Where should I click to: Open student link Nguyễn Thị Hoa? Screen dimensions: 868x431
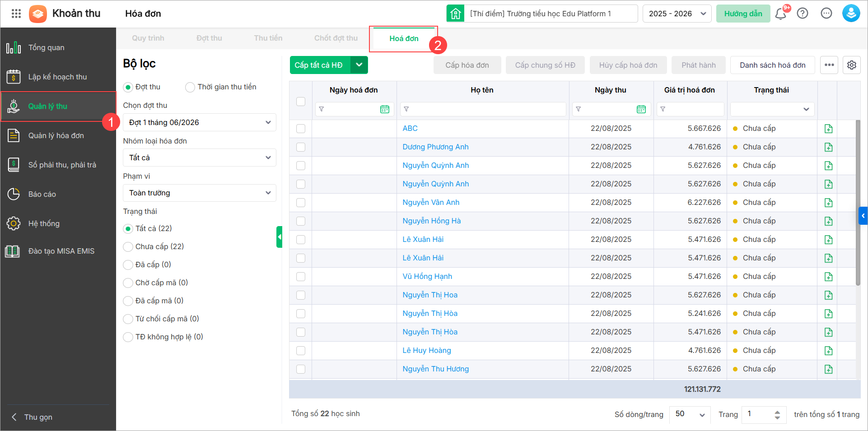click(x=430, y=295)
